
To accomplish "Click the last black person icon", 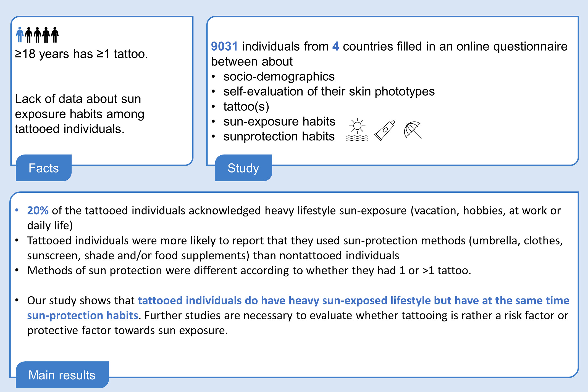I will [55, 35].
